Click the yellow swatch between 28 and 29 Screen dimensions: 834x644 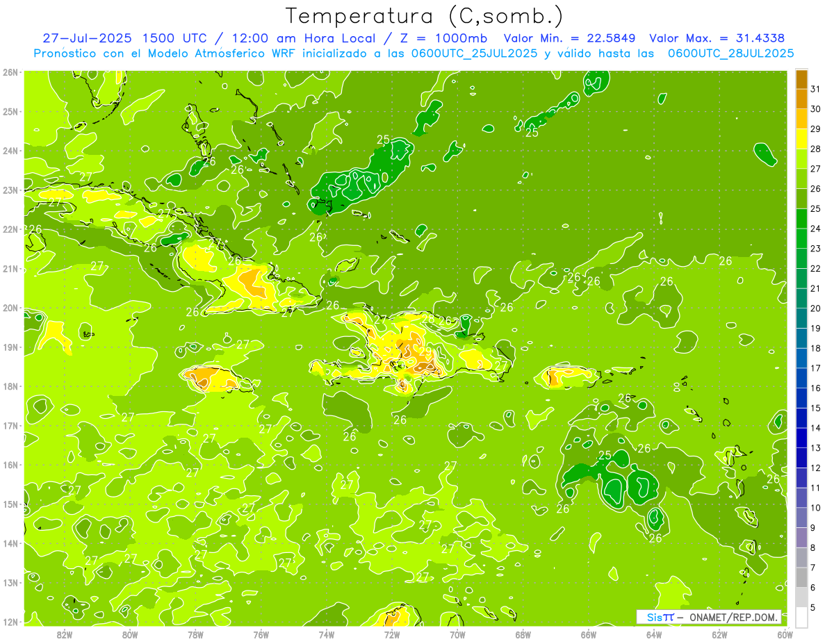(x=801, y=139)
